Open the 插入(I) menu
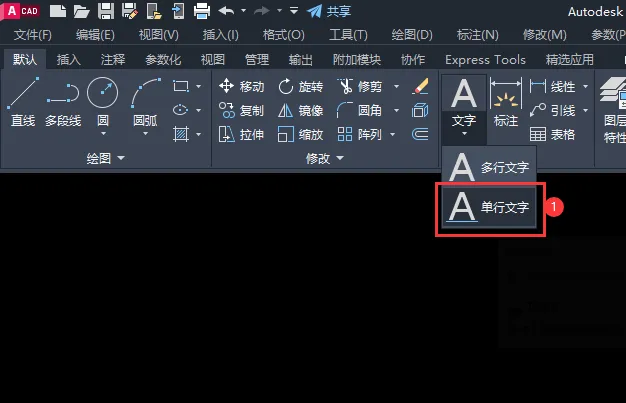Viewport: 626px width, 403px height. (220, 35)
